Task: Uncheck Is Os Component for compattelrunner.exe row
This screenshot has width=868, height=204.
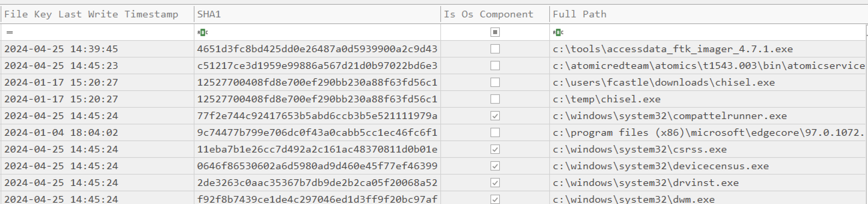Action: [495, 116]
